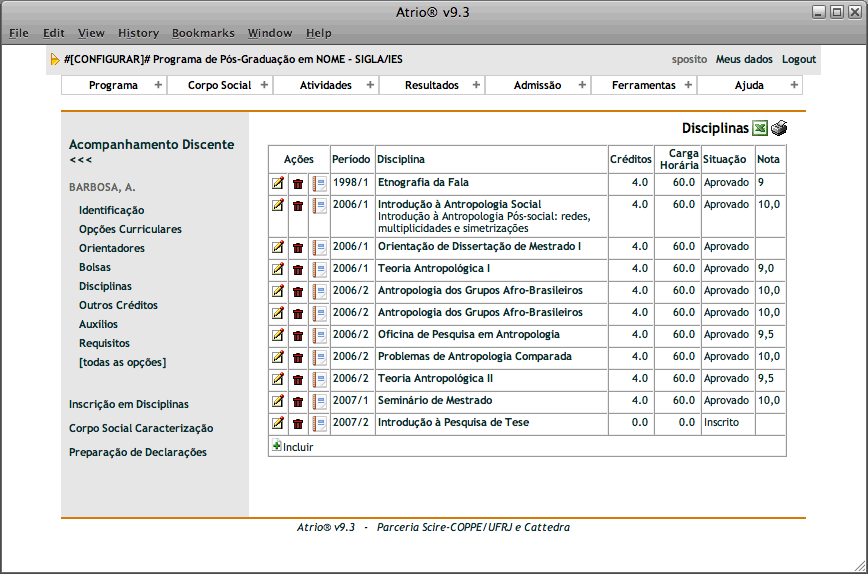The width and height of the screenshot is (868, 574).
Task: Go to Orientadores in sidebar
Action: (112, 249)
